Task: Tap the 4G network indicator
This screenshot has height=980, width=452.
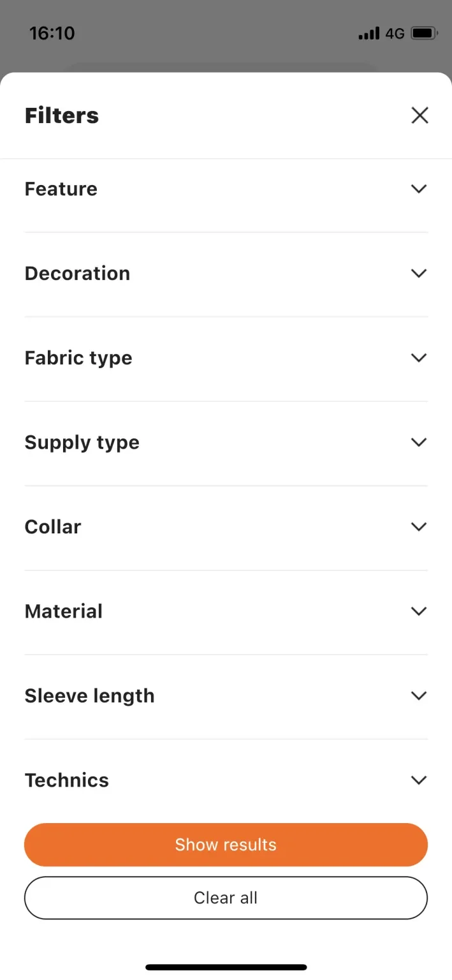Action: point(393,33)
